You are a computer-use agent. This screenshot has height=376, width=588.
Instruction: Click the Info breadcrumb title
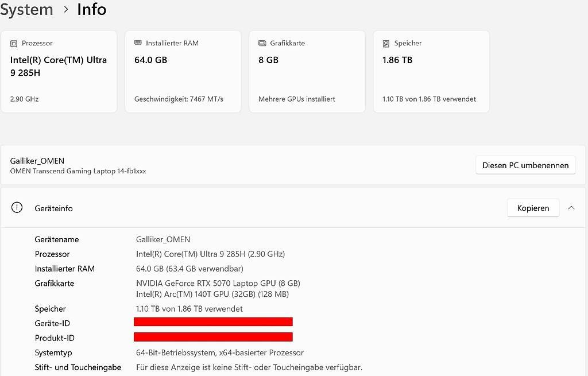[91, 9]
